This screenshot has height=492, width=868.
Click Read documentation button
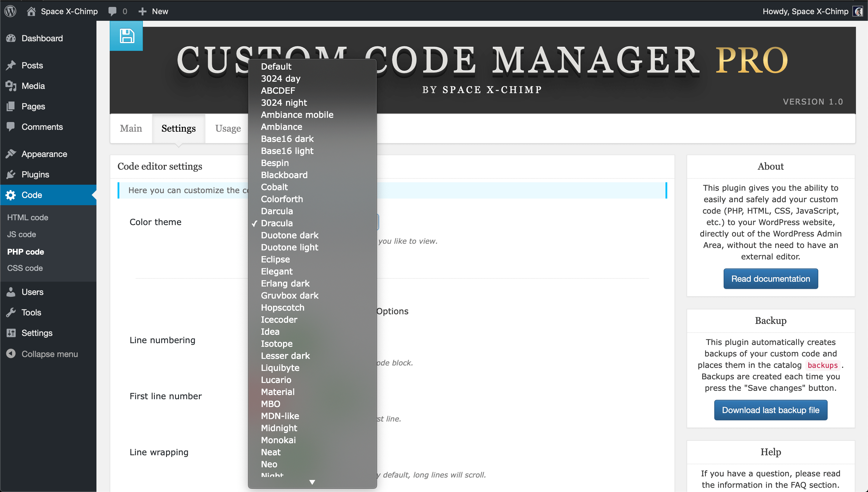(770, 279)
